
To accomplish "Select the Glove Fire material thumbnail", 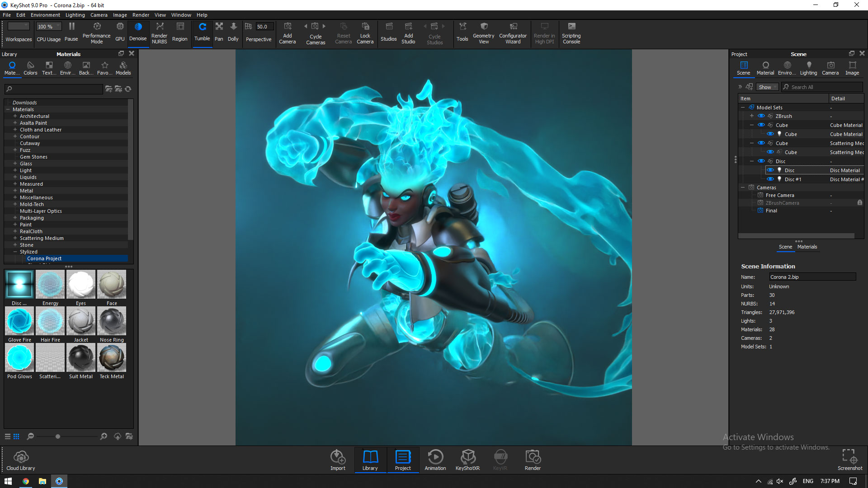I will tap(19, 321).
